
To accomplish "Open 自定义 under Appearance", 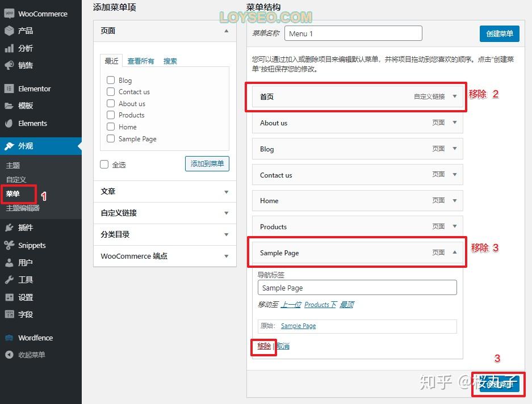I will [x=16, y=179].
